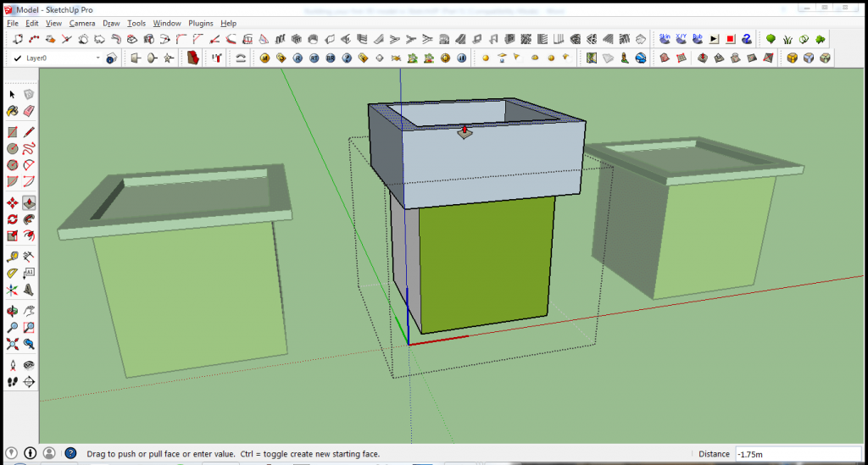Open the Layer Manager icon beside Layer0

click(111, 58)
